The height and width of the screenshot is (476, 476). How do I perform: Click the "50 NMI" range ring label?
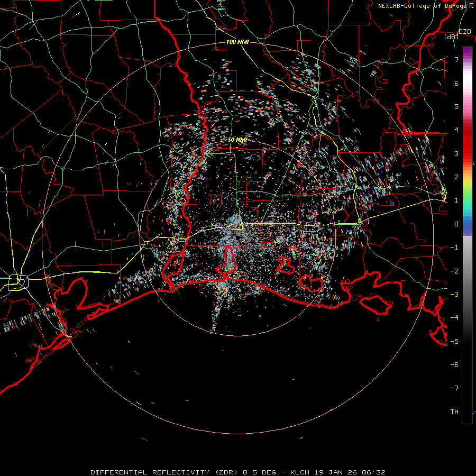click(x=237, y=140)
